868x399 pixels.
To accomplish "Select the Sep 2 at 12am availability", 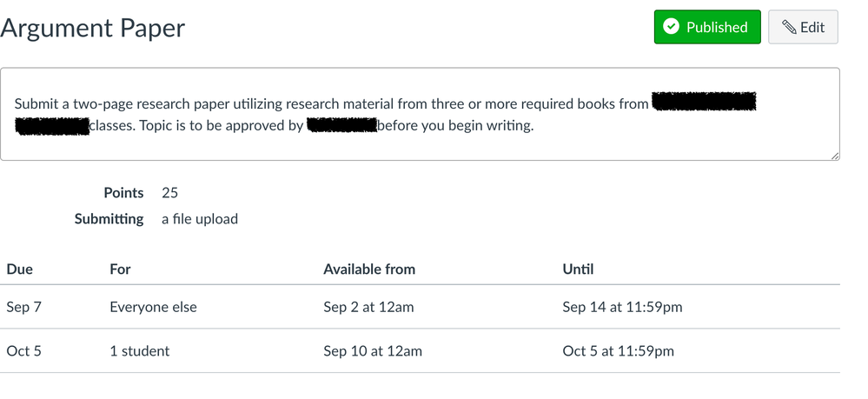I will [x=368, y=307].
